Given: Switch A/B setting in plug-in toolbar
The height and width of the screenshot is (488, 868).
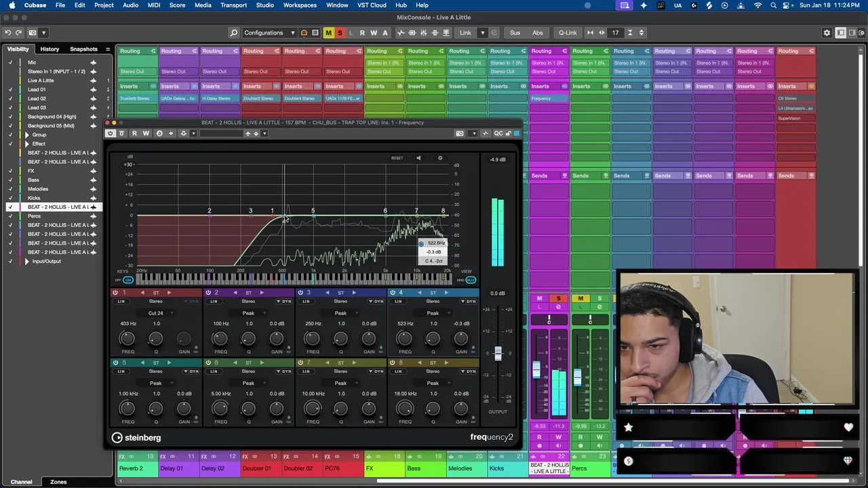Looking at the screenshot, I should pyautogui.click(x=159, y=134).
